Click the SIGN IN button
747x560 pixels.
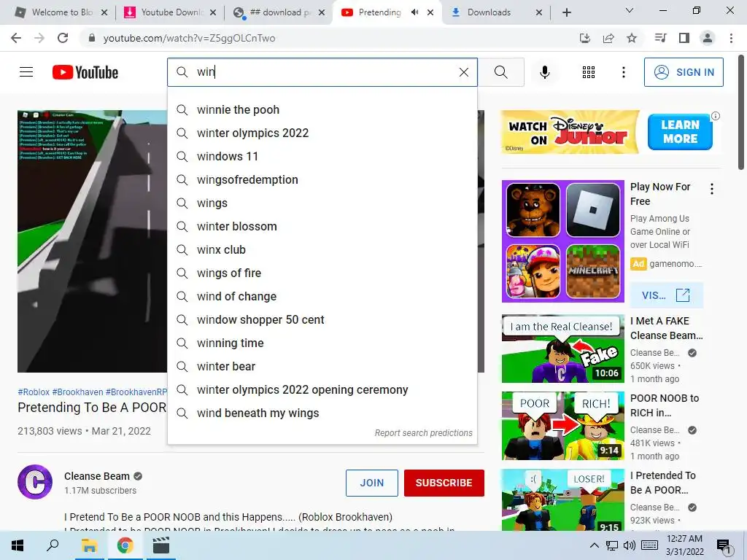click(684, 72)
